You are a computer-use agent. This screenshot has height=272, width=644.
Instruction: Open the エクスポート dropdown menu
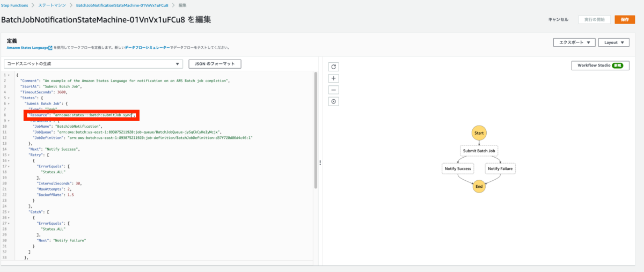(574, 42)
